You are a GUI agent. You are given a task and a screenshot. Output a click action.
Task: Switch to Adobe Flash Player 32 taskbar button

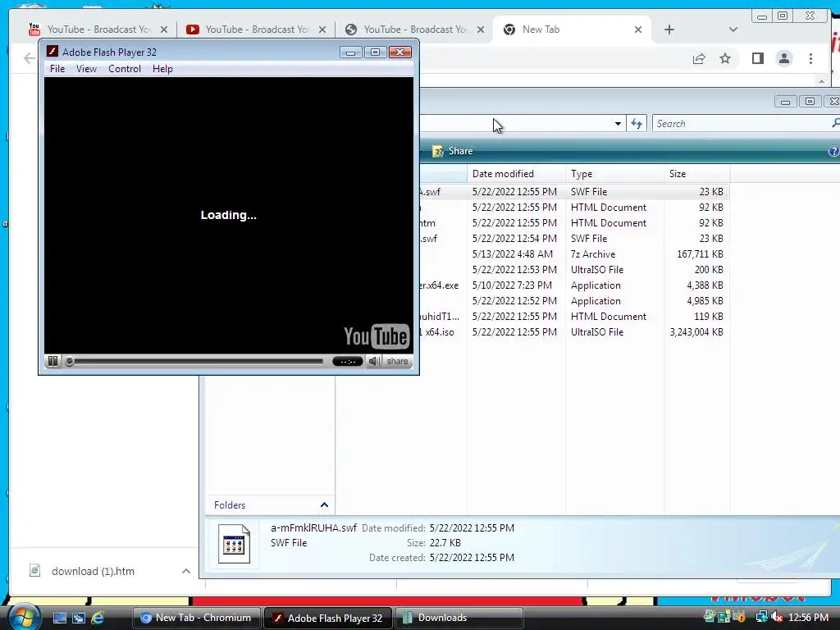tap(328, 618)
